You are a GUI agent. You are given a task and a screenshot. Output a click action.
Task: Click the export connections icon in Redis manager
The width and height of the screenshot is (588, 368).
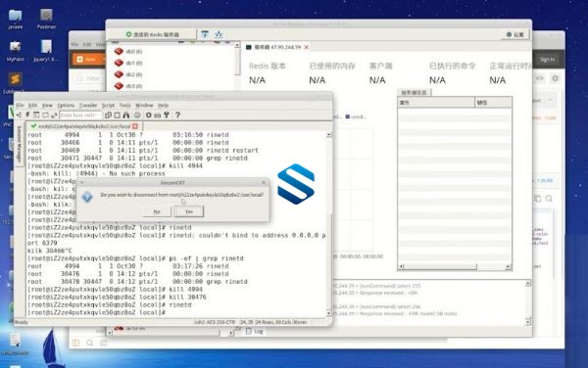(219, 34)
